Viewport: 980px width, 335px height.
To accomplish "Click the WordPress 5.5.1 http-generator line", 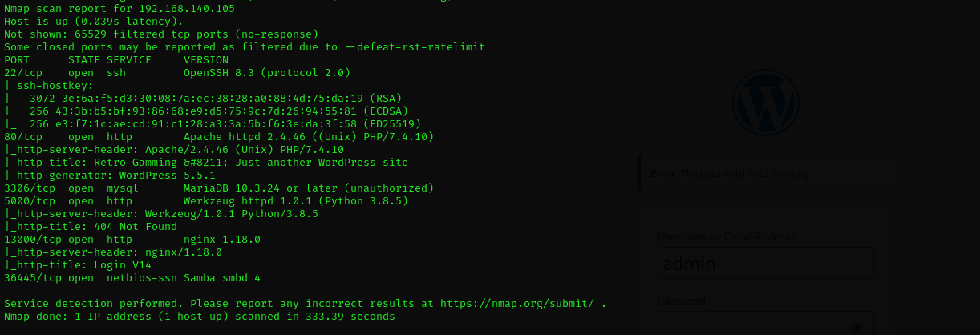I will pos(112,176).
